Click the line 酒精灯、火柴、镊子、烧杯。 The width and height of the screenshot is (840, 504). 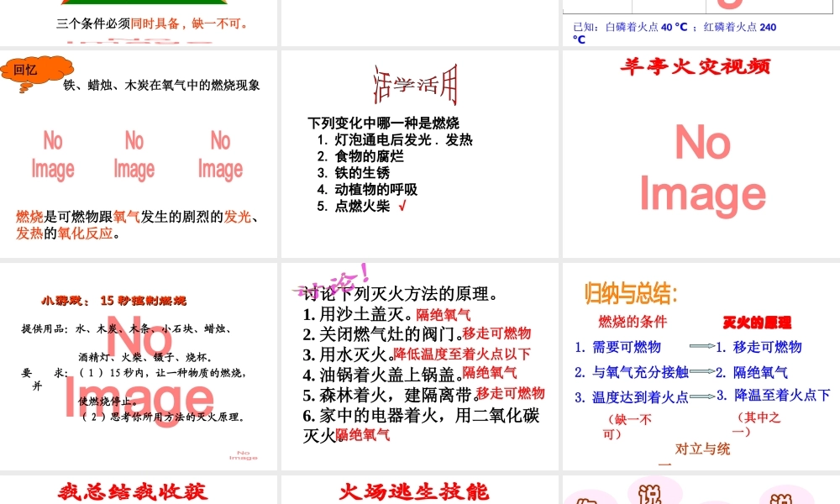[x=147, y=357]
